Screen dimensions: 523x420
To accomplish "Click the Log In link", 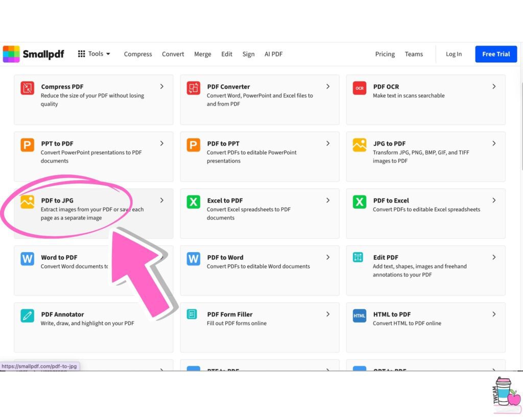I will (454, 54).
